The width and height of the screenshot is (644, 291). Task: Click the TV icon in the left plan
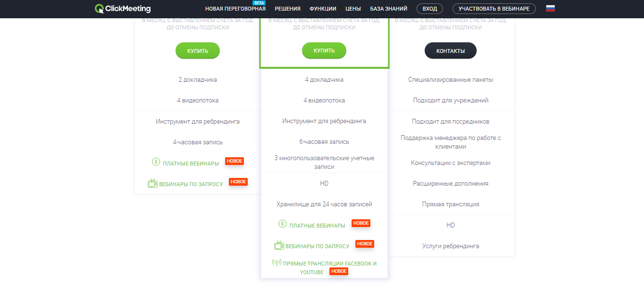[152, 183]
